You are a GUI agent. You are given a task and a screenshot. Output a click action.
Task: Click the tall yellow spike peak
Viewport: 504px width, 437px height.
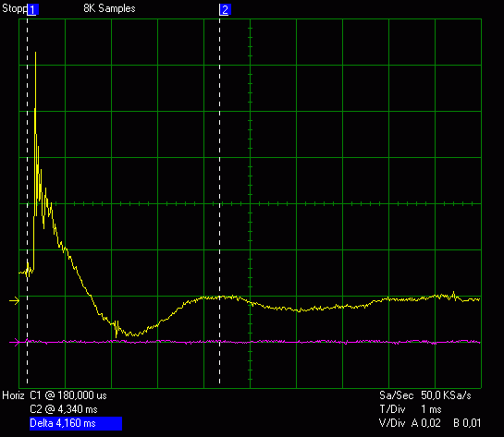pyautogui.click(x=35, y=54)
